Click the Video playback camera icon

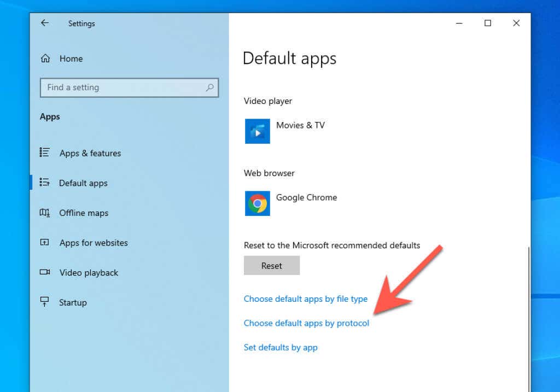point(45,272)
